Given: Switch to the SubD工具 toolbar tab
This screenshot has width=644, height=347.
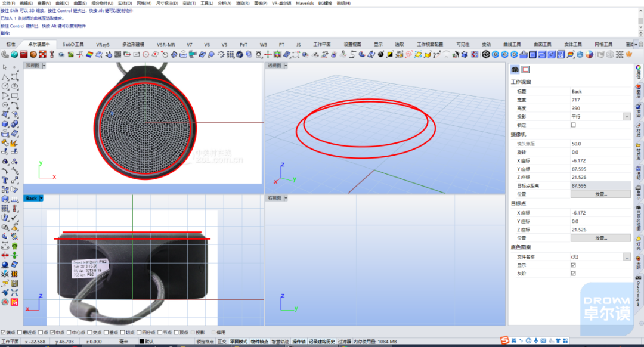Looking at the screenshot, I should [73, 44].
